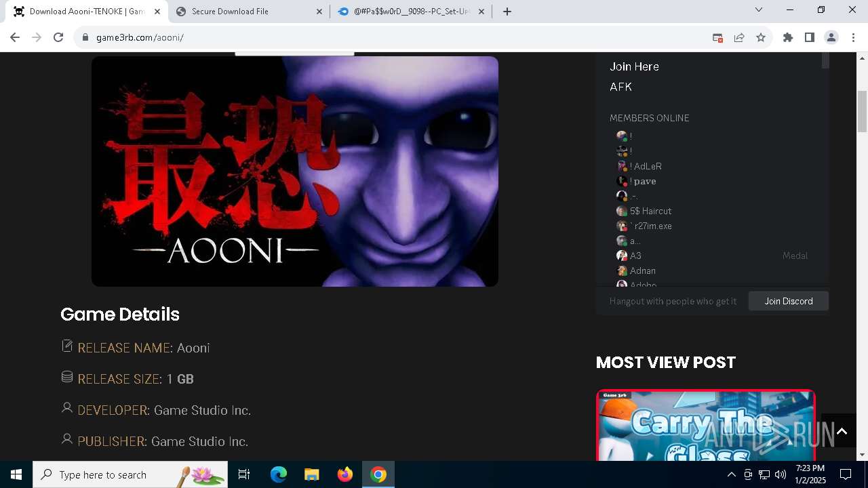Open Carry The Glass post thumbnail
Screen dimensions: 868x488
pyautogui.click(x=705, y=425)
